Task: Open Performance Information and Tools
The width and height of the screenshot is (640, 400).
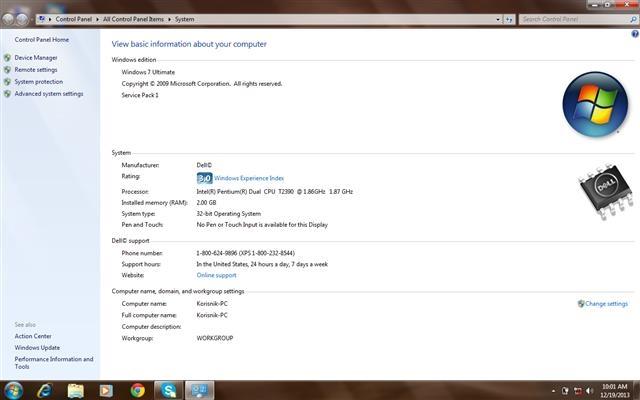Action: pyautogui.click(x=54, y=362)
